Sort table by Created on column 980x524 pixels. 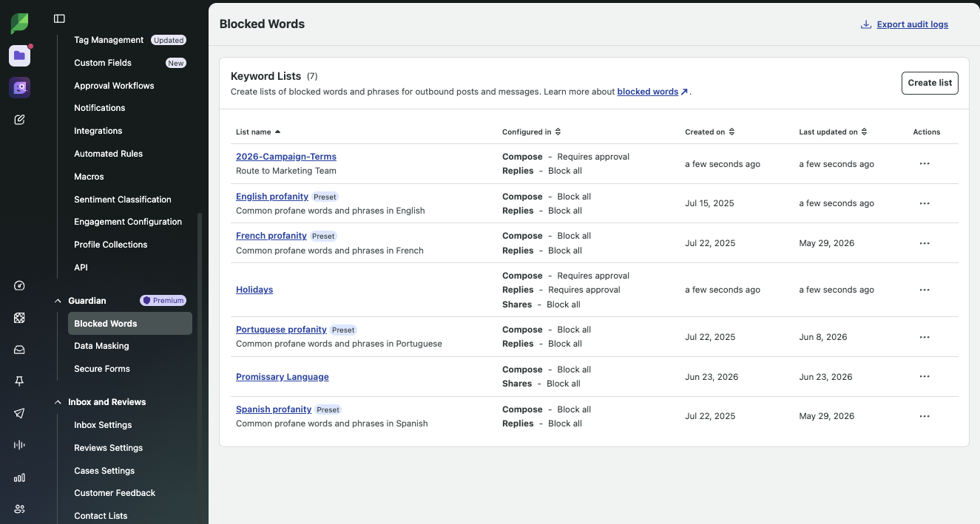(709, 132)
